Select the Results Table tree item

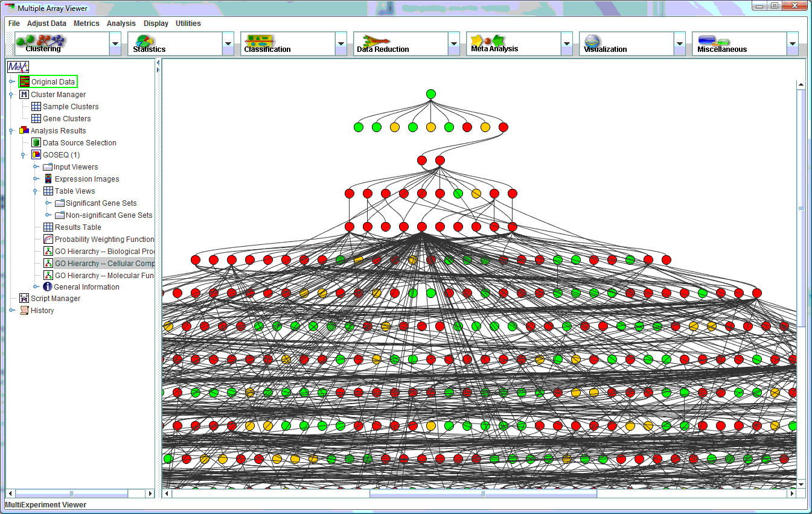point(78,227)
